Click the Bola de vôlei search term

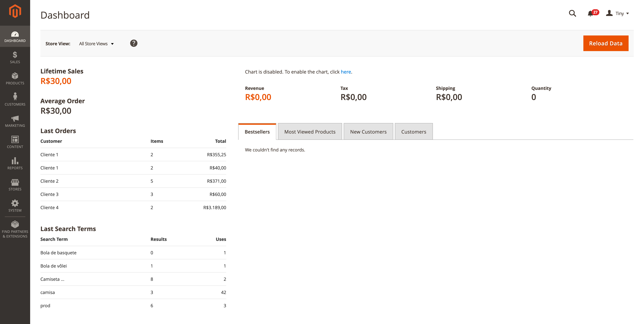tap(54, 266)
